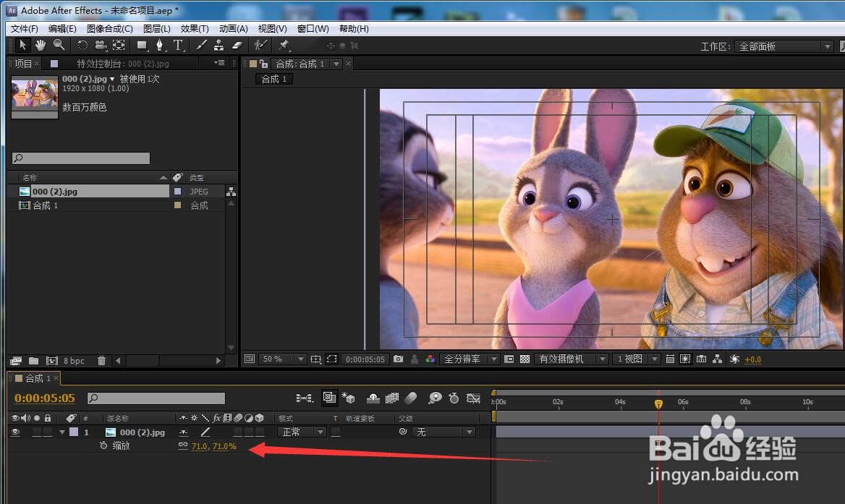Screen dimensions: 845x504
Task: Select the Rectangle mask tool
Action: tap(143, 46)
